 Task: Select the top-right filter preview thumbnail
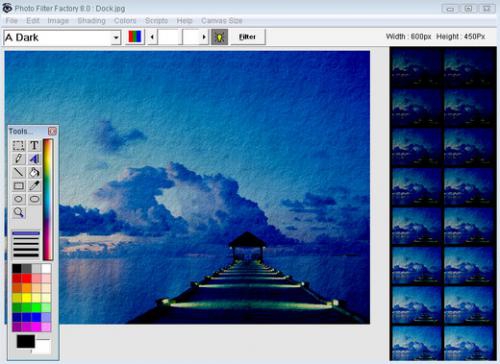[468, 68]
